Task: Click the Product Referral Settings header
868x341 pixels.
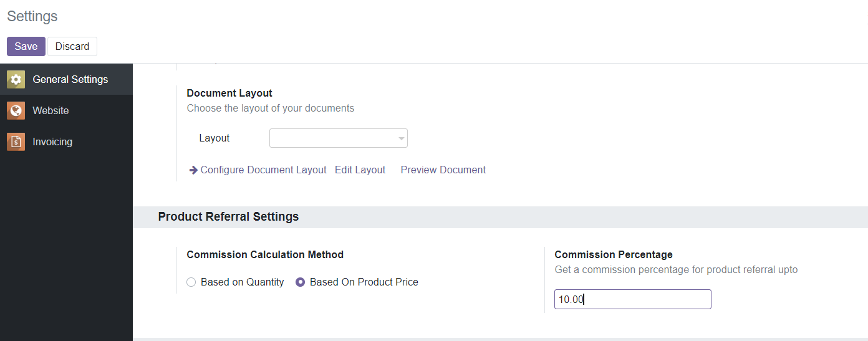Action: point(228,217)
